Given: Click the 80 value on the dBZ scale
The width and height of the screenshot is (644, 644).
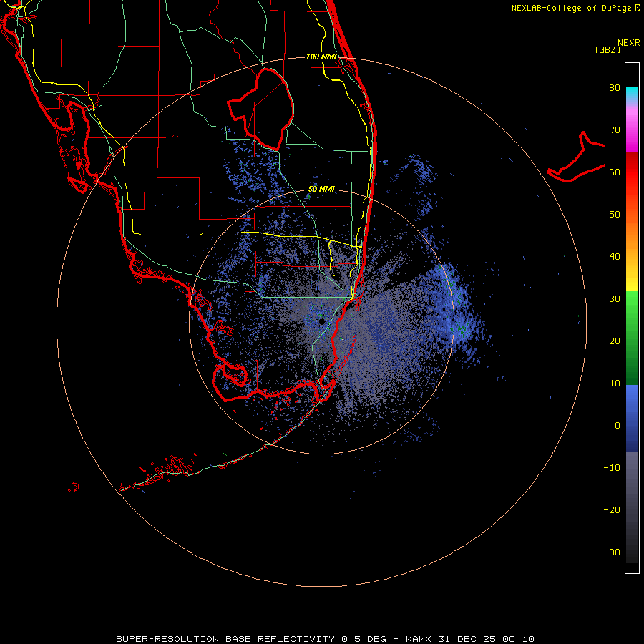Looking at the screenshot, I should pos(615,88).
